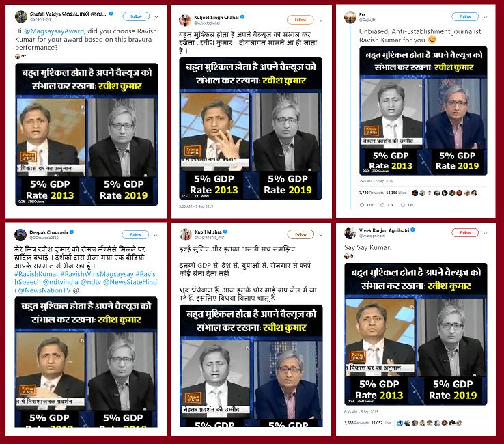Expand the chevron menu on Err's tweet

(486, 17)
